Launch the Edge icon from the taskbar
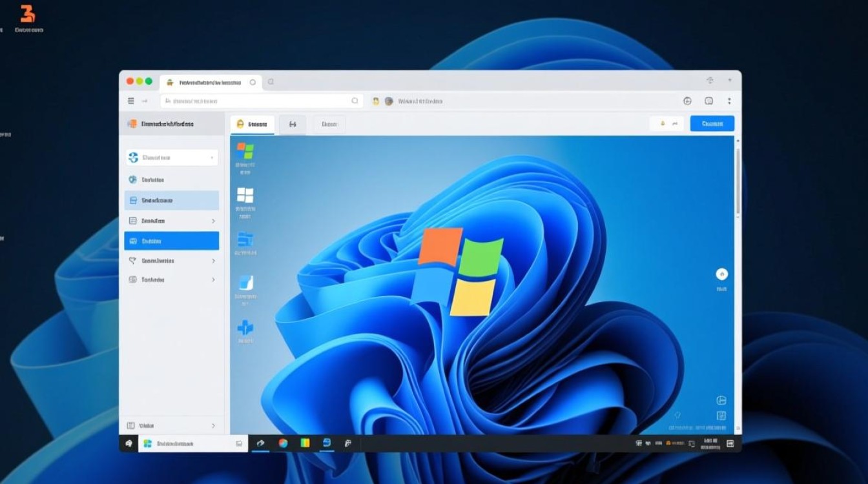 click(328, 443)
